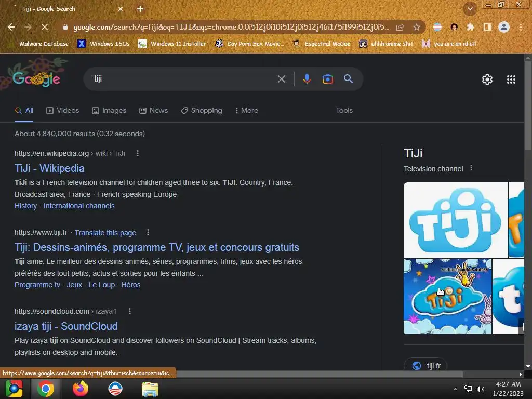Screen dimensions: 532x399
Task: Open tiji.fr knowledge panel button
Action: [x=425, y=365]
